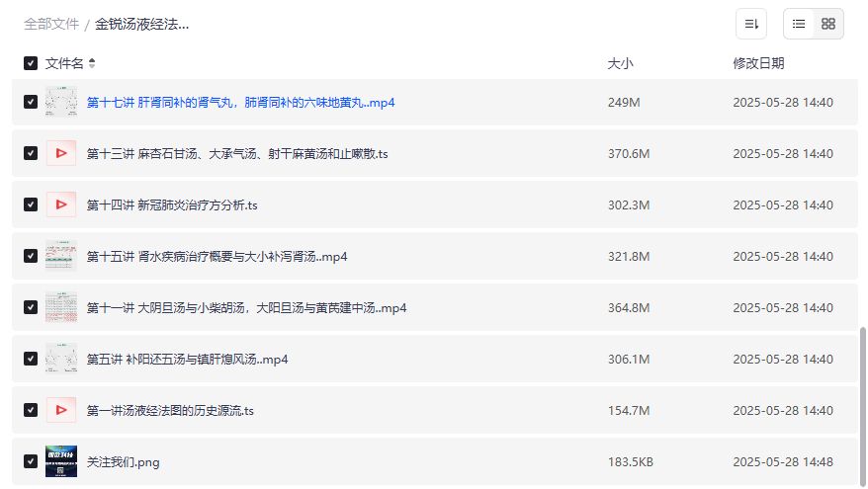
Task: Click the 大小 column header
Action: coord(620,63)
